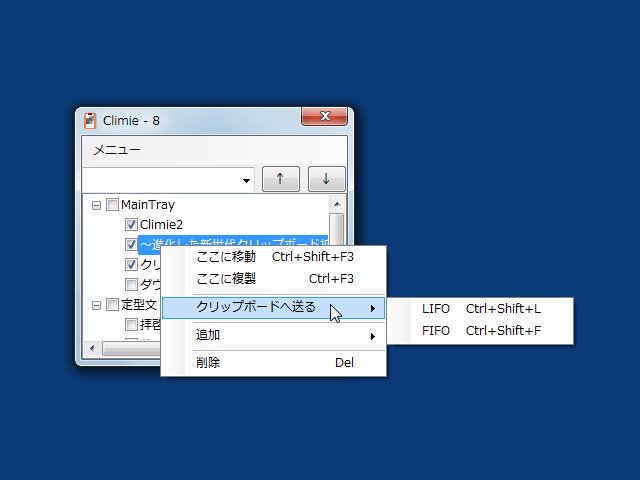
Task: Click the Climie app icon in title bar
Action: point(90,121)
